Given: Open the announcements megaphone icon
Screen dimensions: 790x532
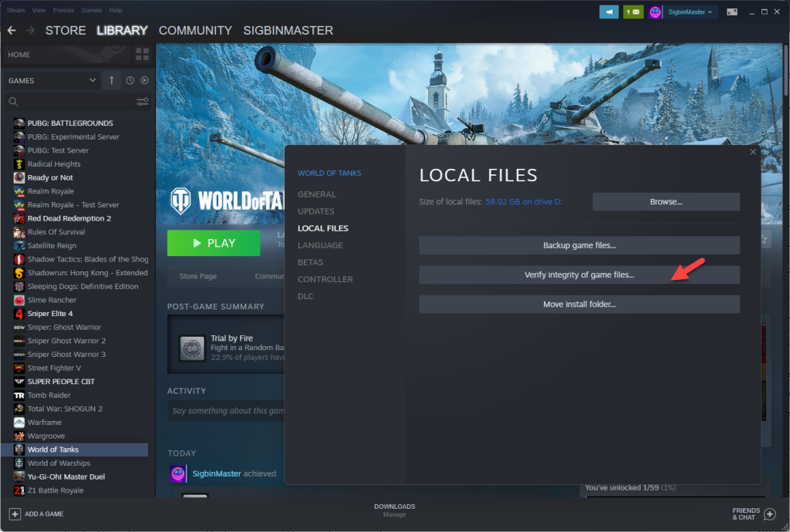Looking at the screenshot, I should (609, 12).
